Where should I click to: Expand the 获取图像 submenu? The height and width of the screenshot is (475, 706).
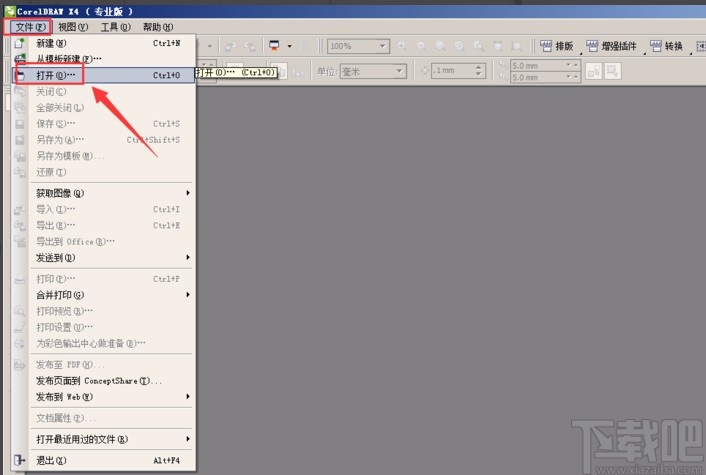[104, 193]
